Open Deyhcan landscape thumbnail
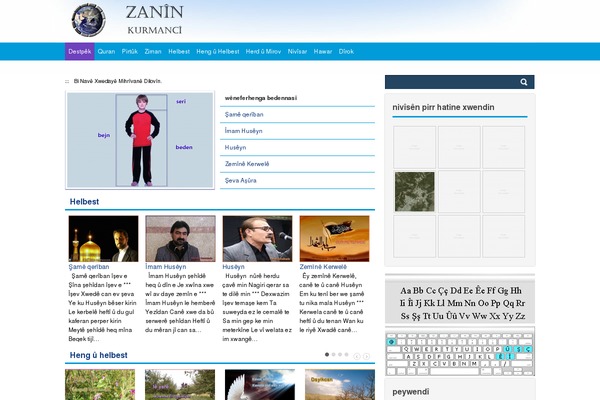 click(340, 385)
